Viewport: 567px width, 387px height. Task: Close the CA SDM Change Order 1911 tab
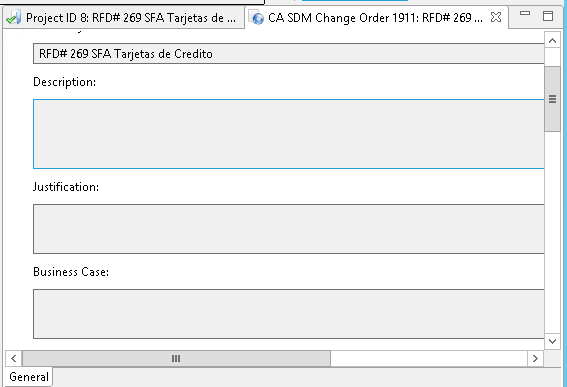pos(496,17)
